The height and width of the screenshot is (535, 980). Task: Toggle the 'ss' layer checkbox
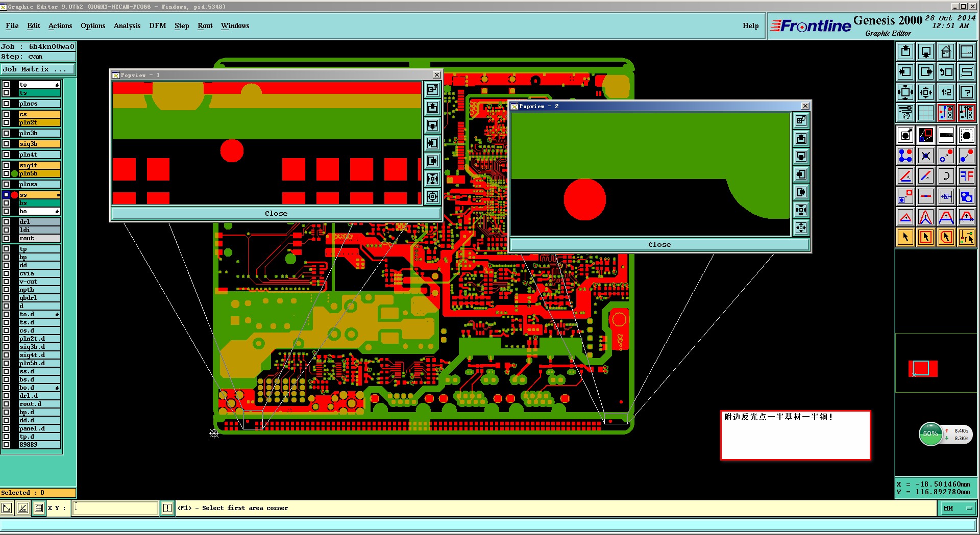(6, 195)
